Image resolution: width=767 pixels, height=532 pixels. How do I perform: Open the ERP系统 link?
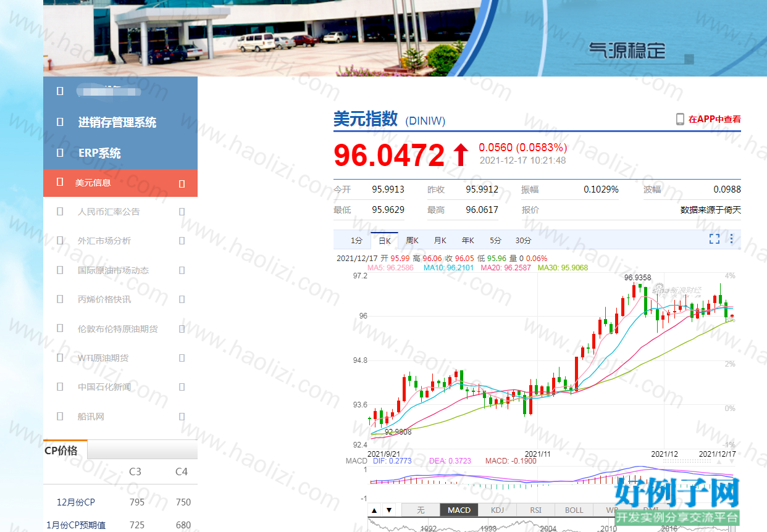click(x=99, y=153)
